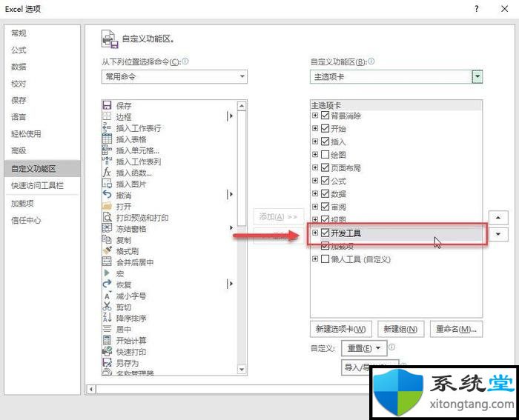This screenshot has height=420, width=519.
Task: Click the 恢复 redo arrow icon
Action: pos(107,284)
